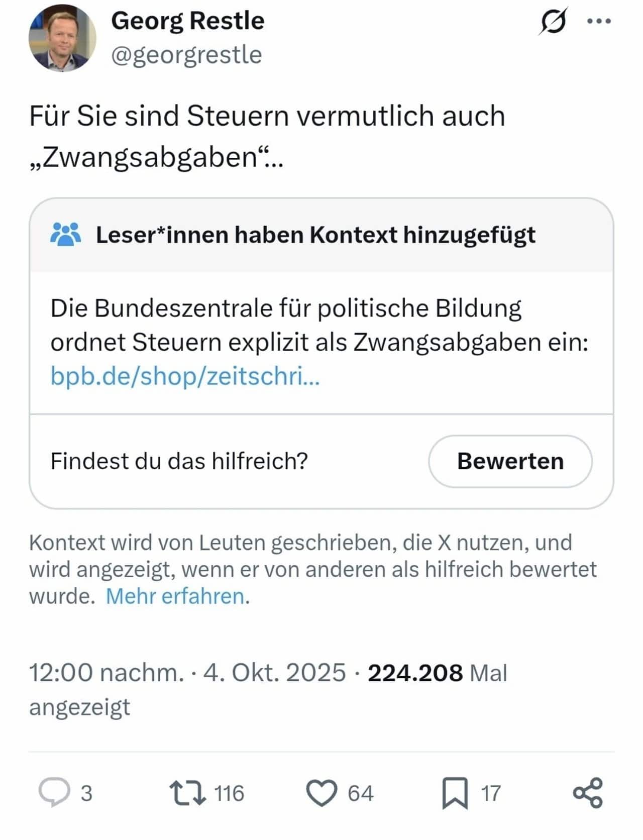
Task: Open the @georgrestle handle
Action: pos(186,55)
